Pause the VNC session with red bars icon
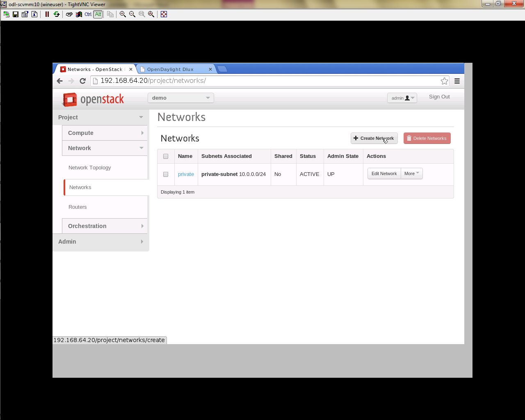This screenshot has width=525, height=420. 47,14
